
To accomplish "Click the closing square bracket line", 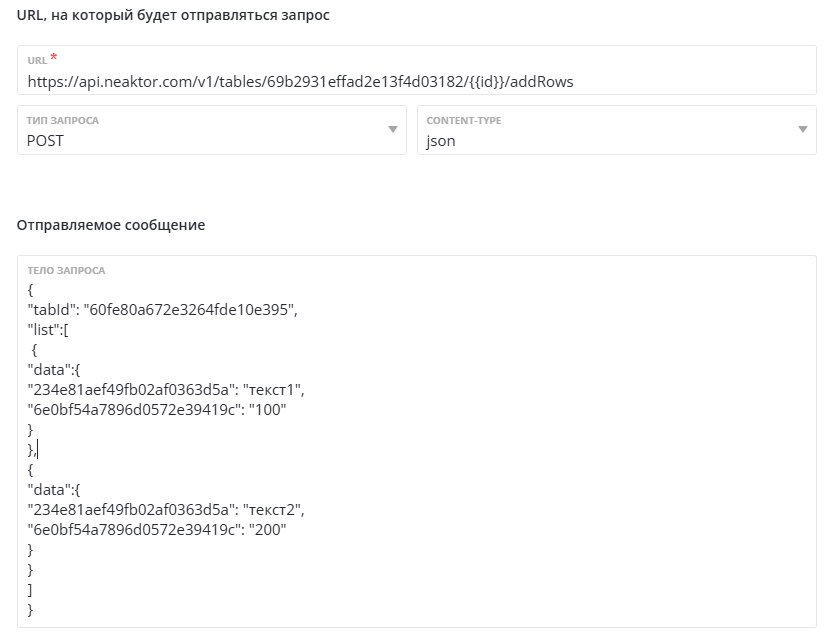I will [x=31, y=590].
